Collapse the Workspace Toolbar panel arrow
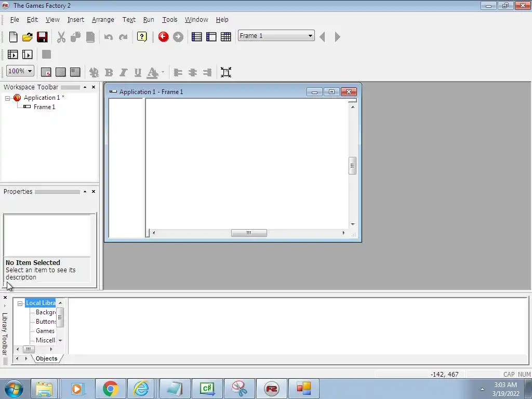This screenshot has height=399, width=532. pyautogui.click(x=85, y=87)
